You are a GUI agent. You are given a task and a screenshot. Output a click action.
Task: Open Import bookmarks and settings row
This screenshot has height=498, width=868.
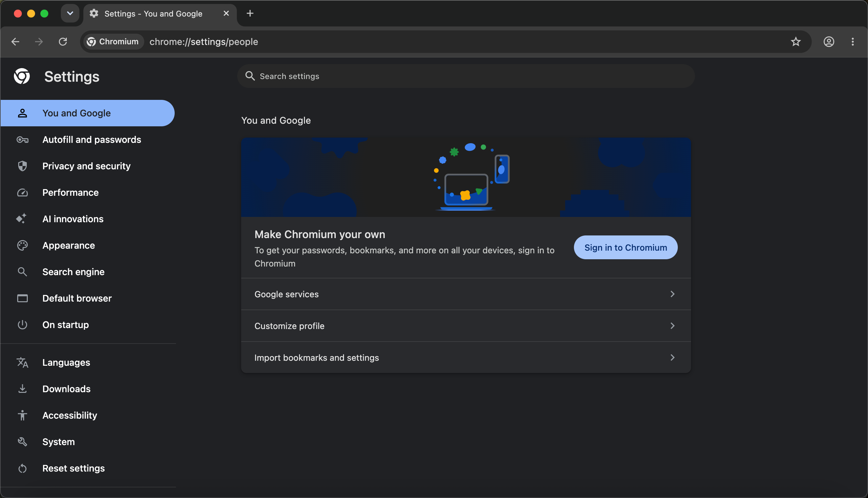466,357
